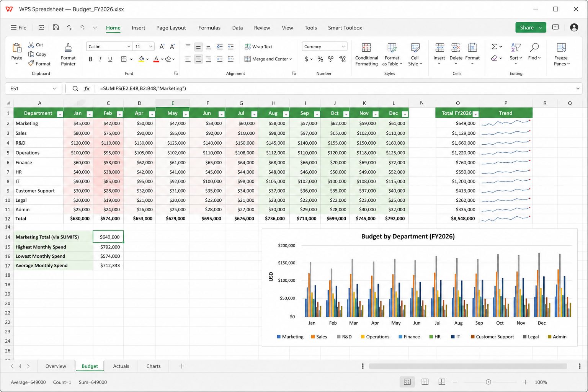Click the Paste clipboard icon
This screenshot has height=392, width=588.
[17, 48]
